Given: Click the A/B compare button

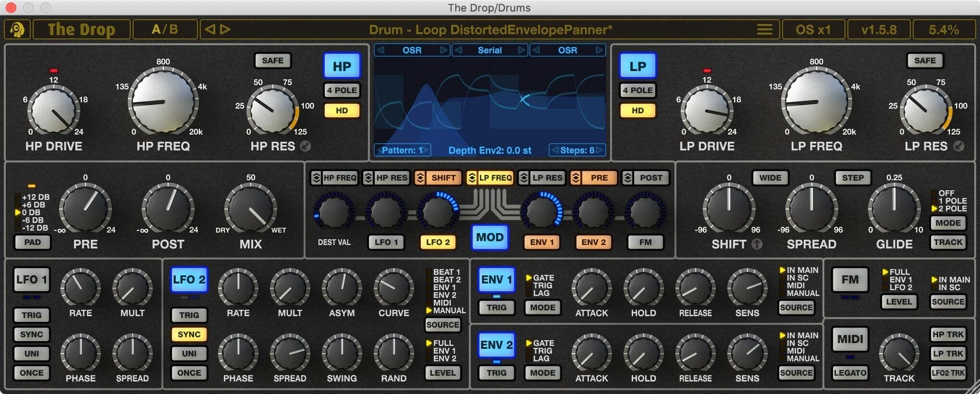Looking at the screenshot, I should coord(165,29).
